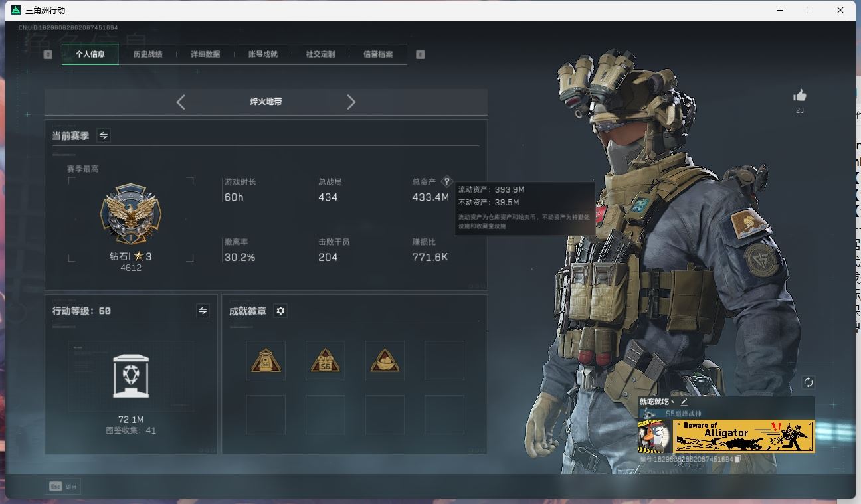The image size is (861, 504).
Task: Open the 详细数据 tab
Action: tap(205, 54)
